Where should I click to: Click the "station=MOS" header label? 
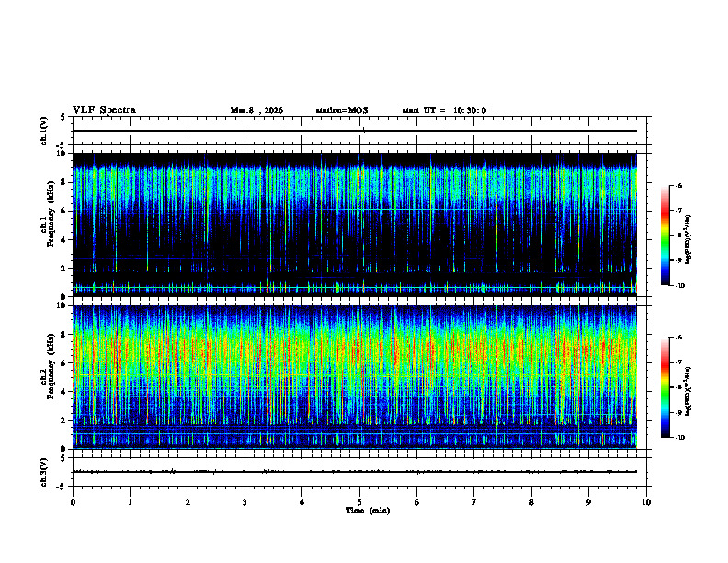[x=342, y=110]
